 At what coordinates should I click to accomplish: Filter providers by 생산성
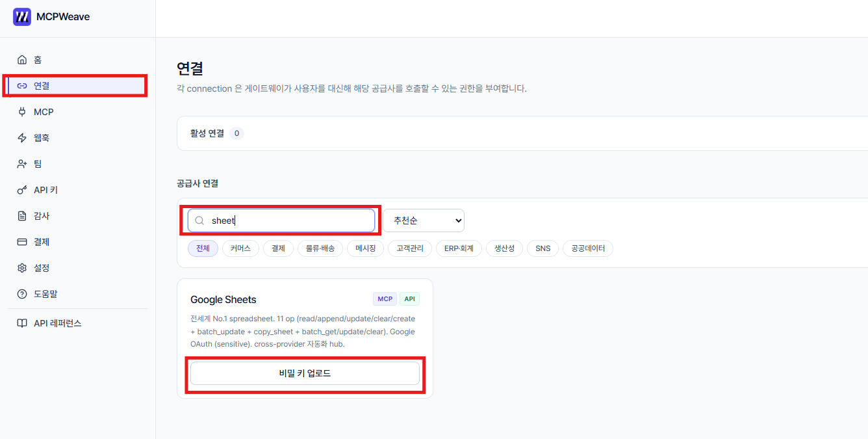click(504, 248)
